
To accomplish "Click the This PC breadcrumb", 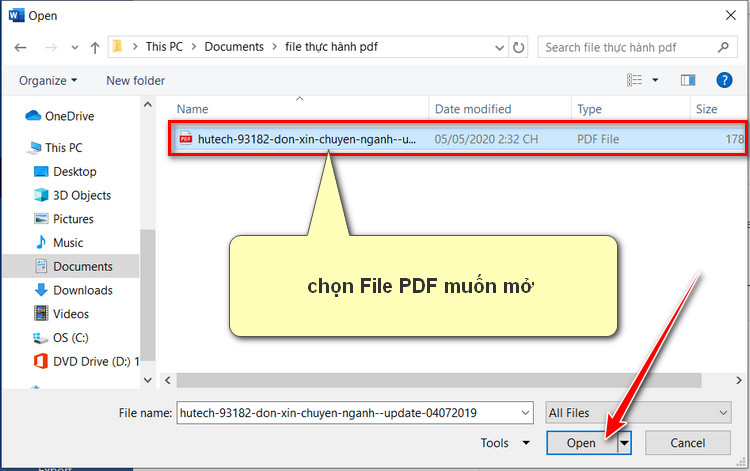I will click(x=164, y=47).
